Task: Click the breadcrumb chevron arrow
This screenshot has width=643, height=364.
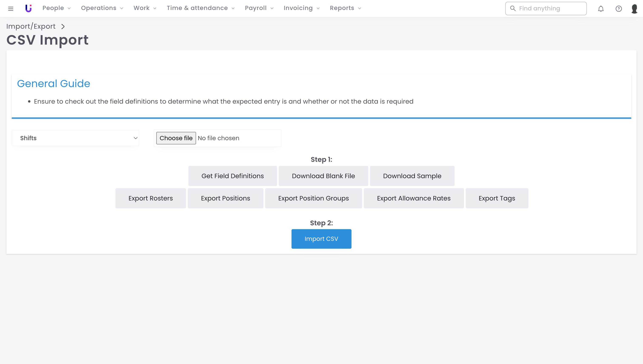Action: [x=63, y=27]
